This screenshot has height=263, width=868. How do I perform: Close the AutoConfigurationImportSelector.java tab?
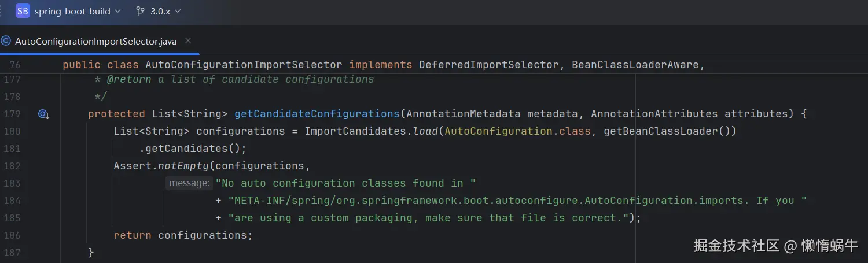(188, 41)
